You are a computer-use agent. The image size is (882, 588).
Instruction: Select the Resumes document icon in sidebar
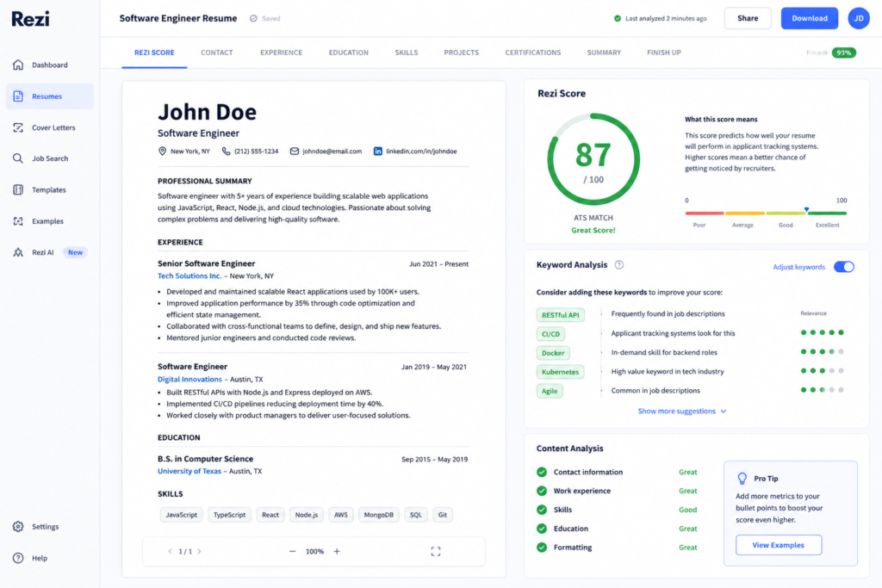point(18,96)
